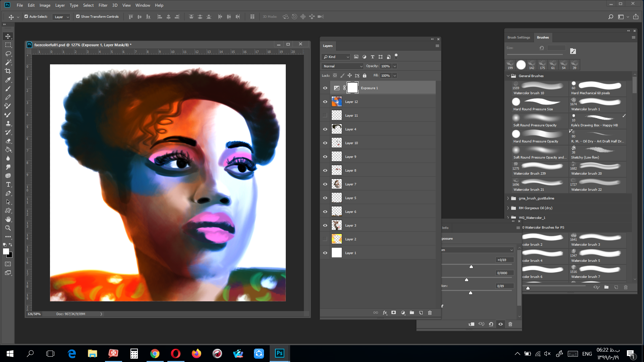
Task: Launch Chrome from the taskbar
Action: [155, 353]
